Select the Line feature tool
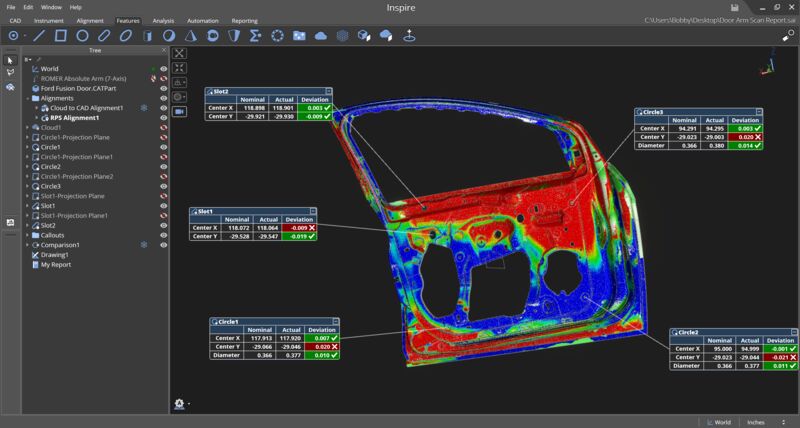This screenshot has height=428, width=800. [39, 36]
